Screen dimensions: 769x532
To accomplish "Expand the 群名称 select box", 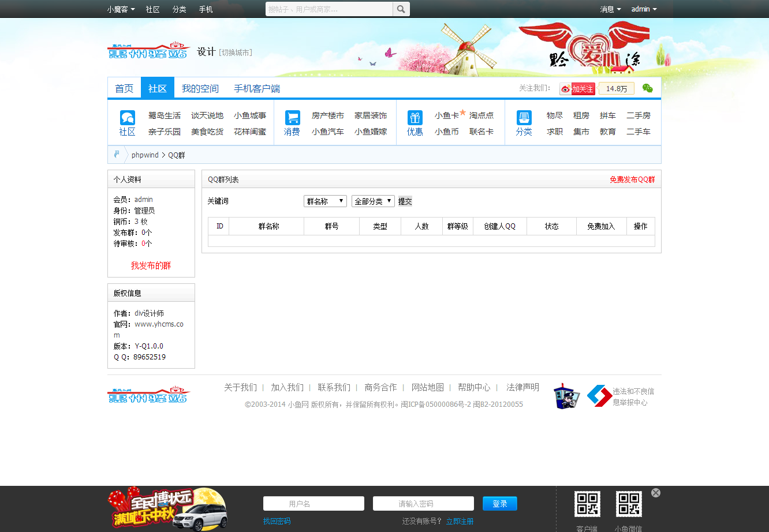I will point(325,201).
